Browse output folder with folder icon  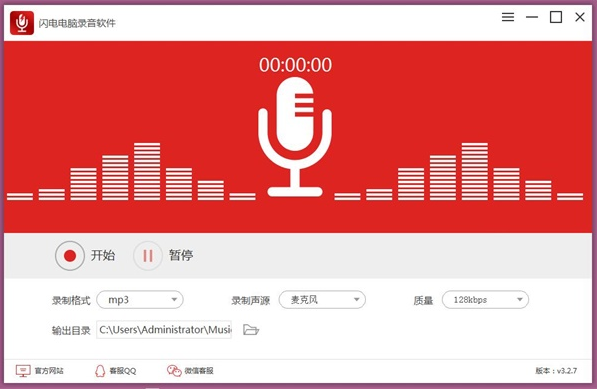251,329
